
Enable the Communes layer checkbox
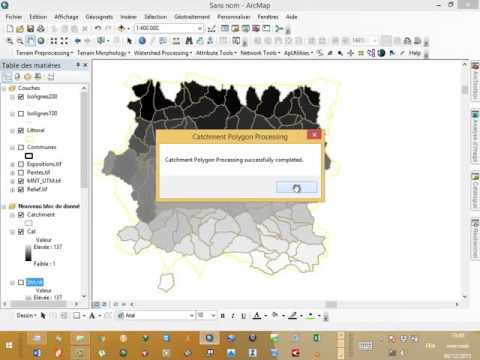(21, 147)
